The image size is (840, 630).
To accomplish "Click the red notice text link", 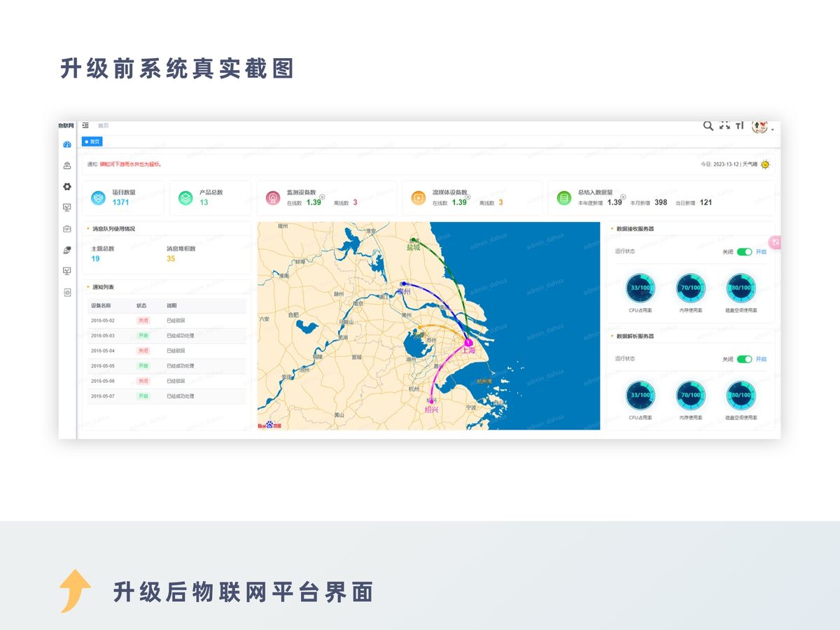I will [130, 164].
